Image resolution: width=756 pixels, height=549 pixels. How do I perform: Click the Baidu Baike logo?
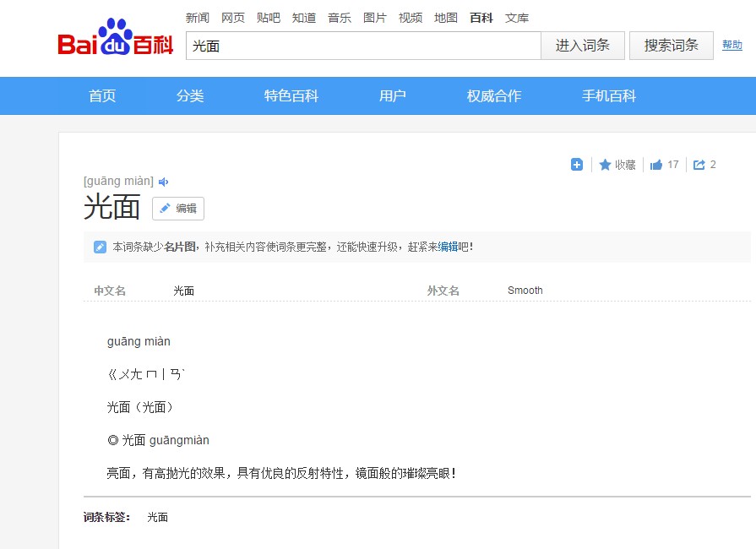point(115,37)
